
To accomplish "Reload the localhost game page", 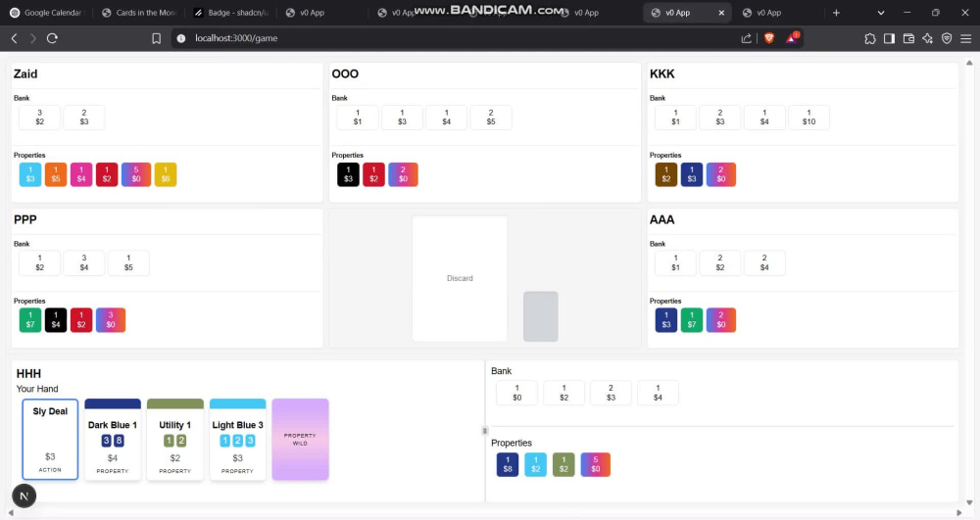I will pos(53,38).
